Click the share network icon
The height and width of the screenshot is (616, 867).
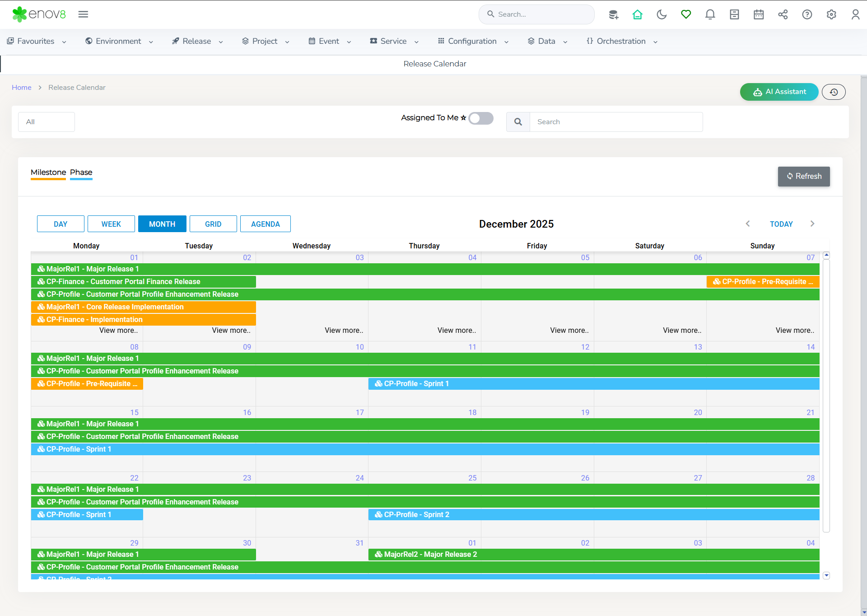783,14
